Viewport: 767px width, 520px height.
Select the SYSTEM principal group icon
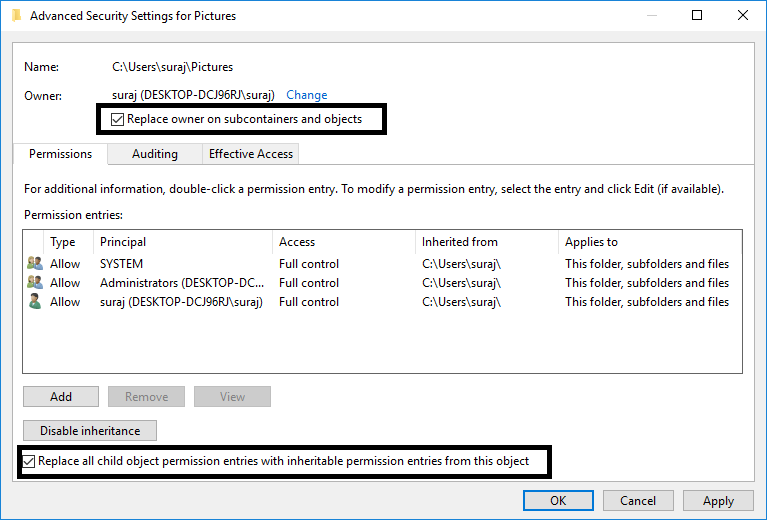pyautogui.click(x=35, y=264)
